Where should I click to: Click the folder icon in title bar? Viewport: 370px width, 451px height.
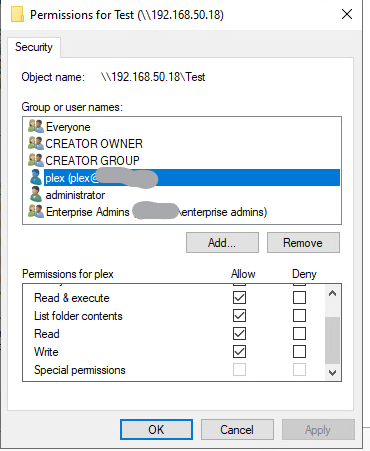tap(17, 15)
